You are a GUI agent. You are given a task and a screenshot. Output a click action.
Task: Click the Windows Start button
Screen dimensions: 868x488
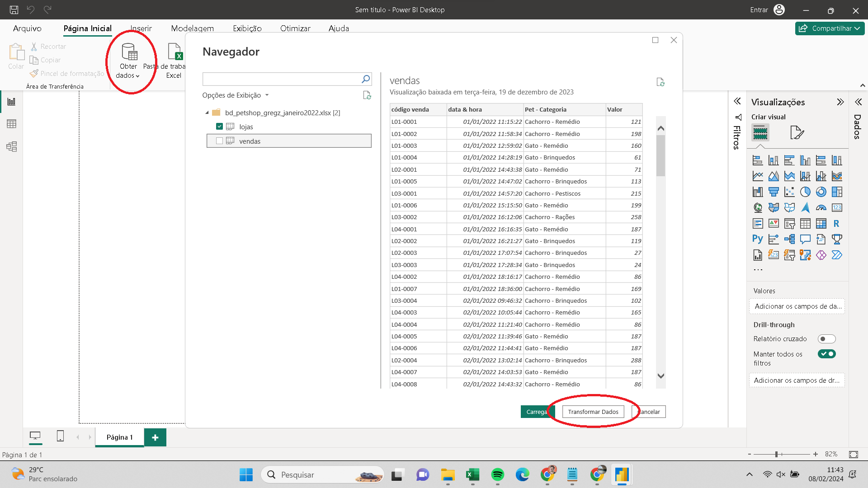246,474
